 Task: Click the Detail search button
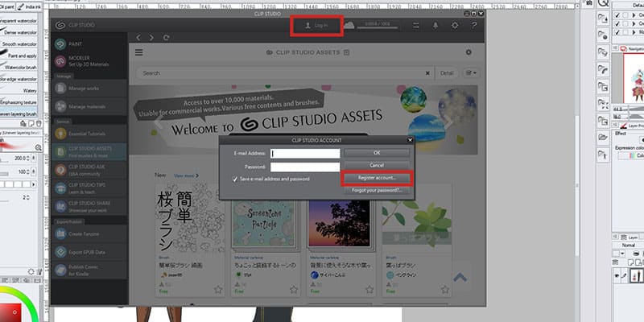click(x=447, y=73)
